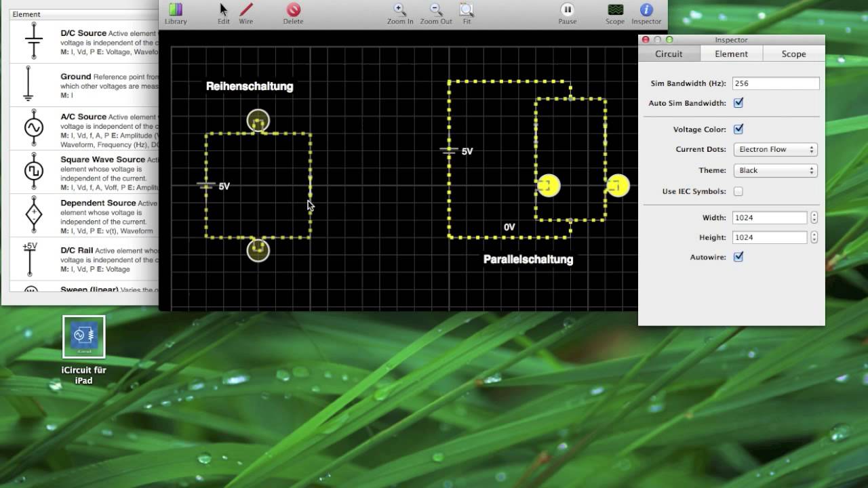Screen dimensions: 868x488
Task: Switch to the Element tab
Action: pos(731,54)
